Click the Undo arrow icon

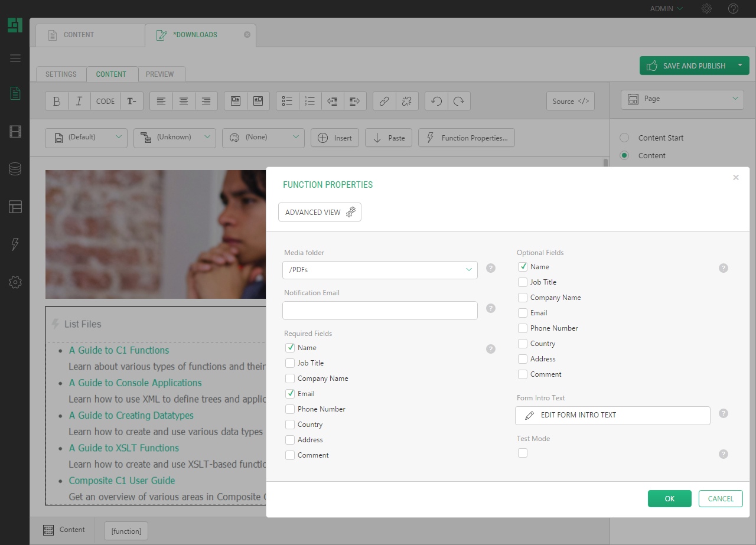coord(436,101)
